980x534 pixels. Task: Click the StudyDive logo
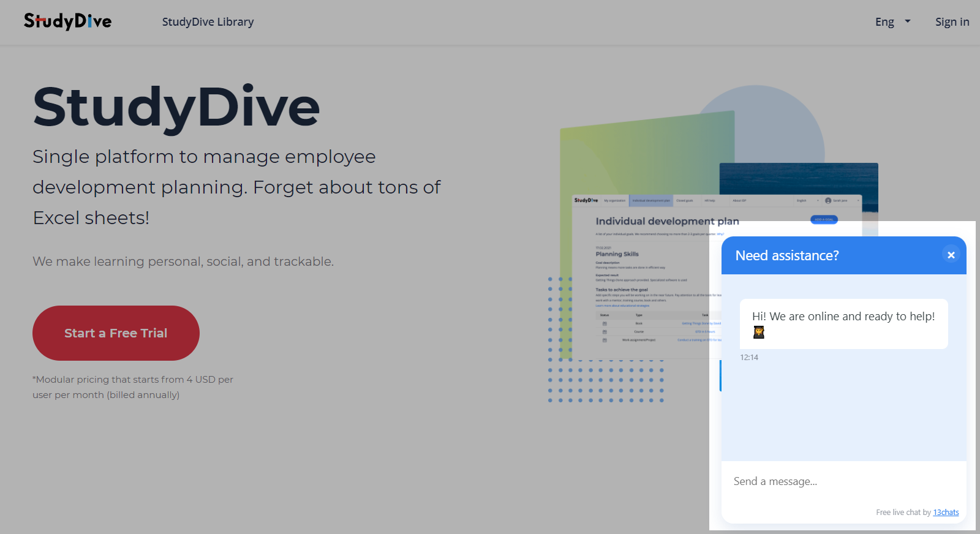(67, 21)
